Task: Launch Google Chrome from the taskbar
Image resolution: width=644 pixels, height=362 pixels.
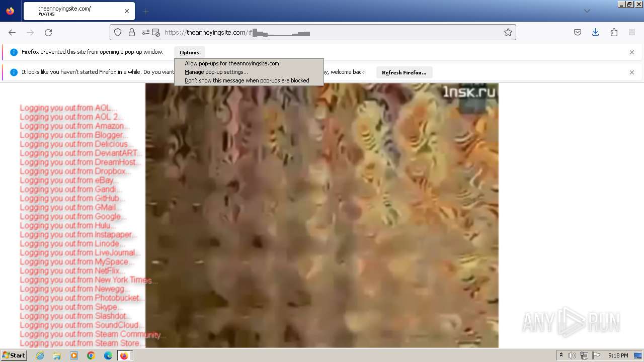Action: pyautogui.click(x=91, y=355)
